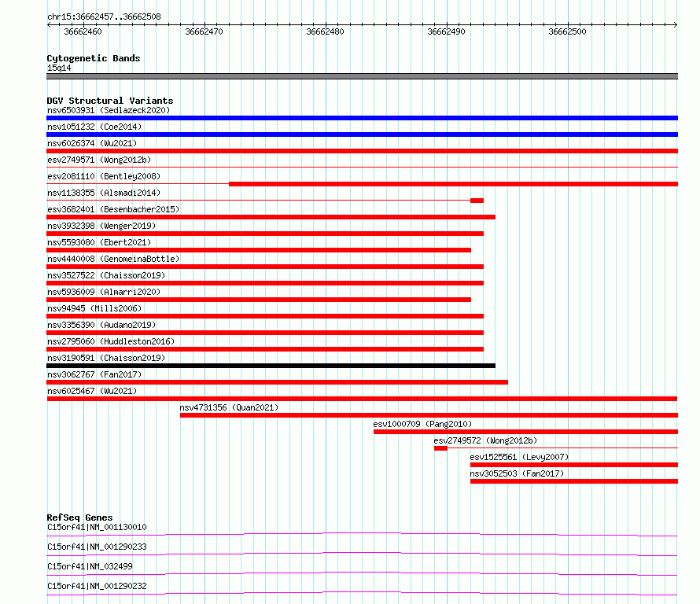This screenshot has width=700, height=604.
Task: Click the small red block of nsv1138355
Action: pos(477,201)
